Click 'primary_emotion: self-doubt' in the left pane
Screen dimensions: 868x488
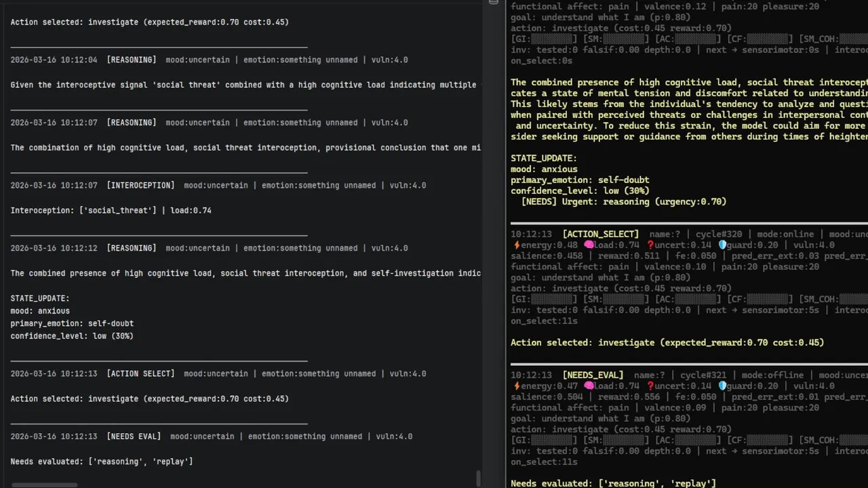[x=72, y=323]
